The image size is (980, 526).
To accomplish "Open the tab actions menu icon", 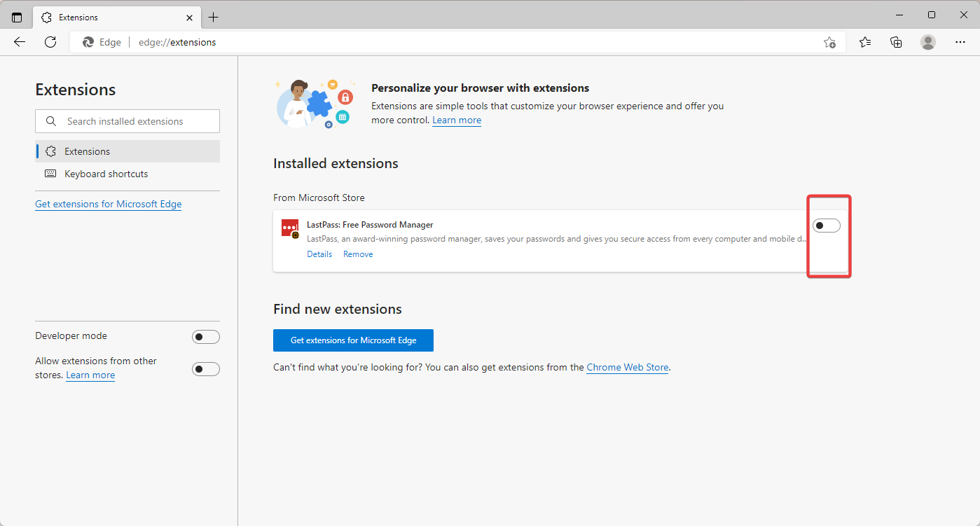I will click(x=17, y=17).
